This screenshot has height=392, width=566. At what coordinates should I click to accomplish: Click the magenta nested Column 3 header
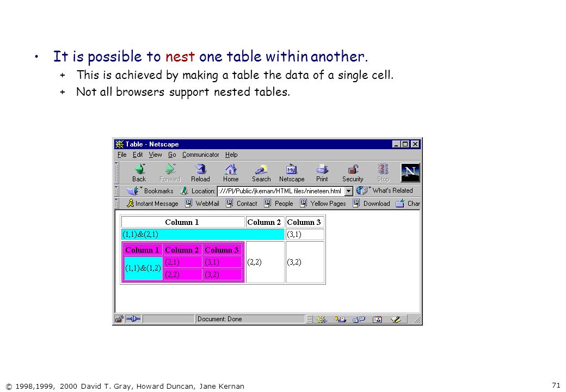[x=222, y=250]
